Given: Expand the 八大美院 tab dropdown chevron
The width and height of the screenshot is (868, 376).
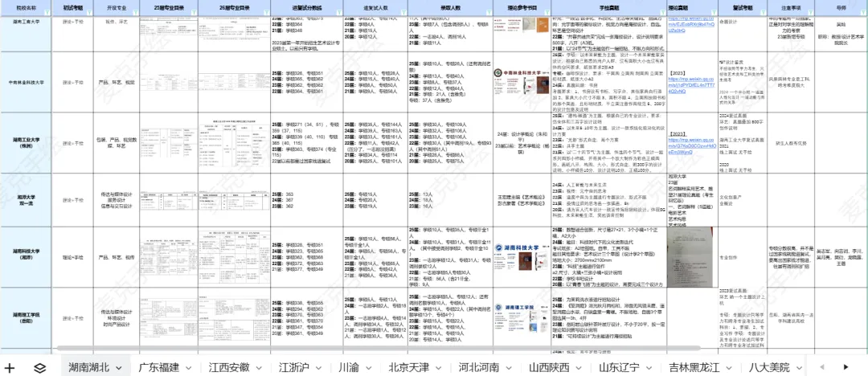Looking at the screenshot, I should coord(801,368).
